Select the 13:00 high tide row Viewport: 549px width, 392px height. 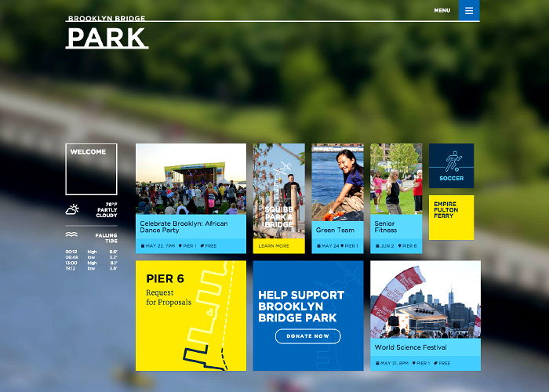point(92,263)
